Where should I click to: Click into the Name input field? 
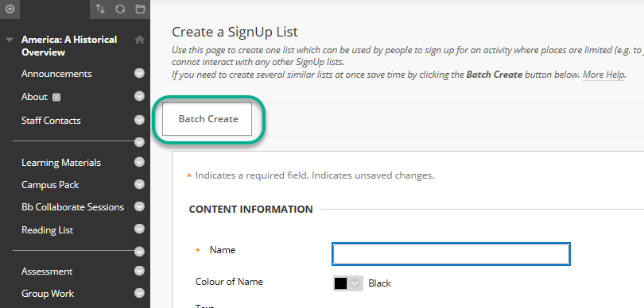tap(451, 254)
